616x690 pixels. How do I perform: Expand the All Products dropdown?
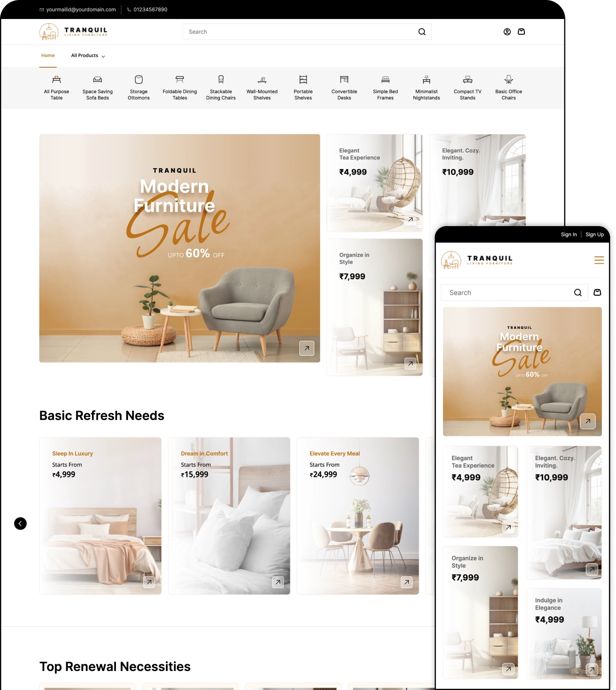[x=88, y=56]
